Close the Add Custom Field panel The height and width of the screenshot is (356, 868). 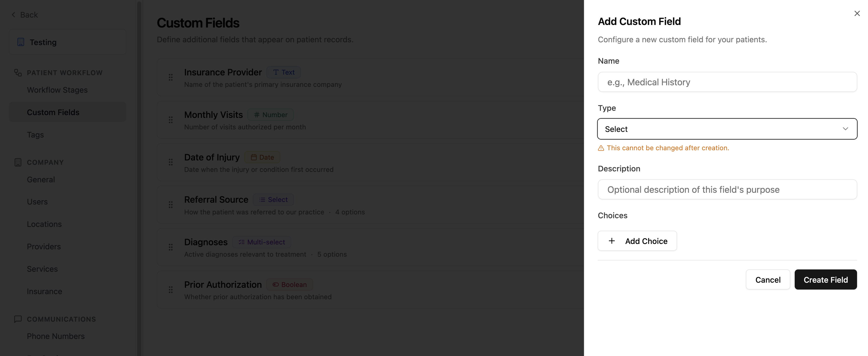857,13
